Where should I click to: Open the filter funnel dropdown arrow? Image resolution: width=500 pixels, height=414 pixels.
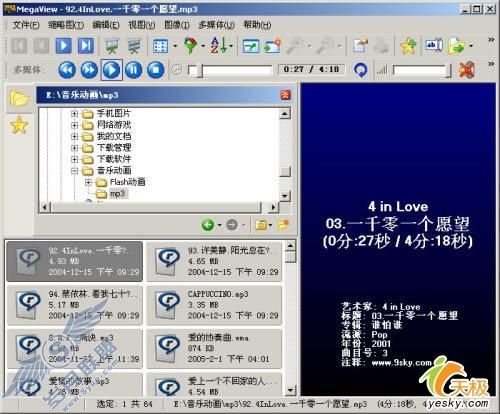pyautogui.click(x=203, y=46)
